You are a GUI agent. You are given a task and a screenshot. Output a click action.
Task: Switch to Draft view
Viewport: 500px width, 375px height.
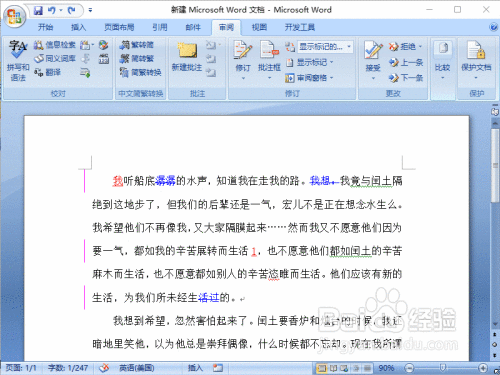point(367,368)
